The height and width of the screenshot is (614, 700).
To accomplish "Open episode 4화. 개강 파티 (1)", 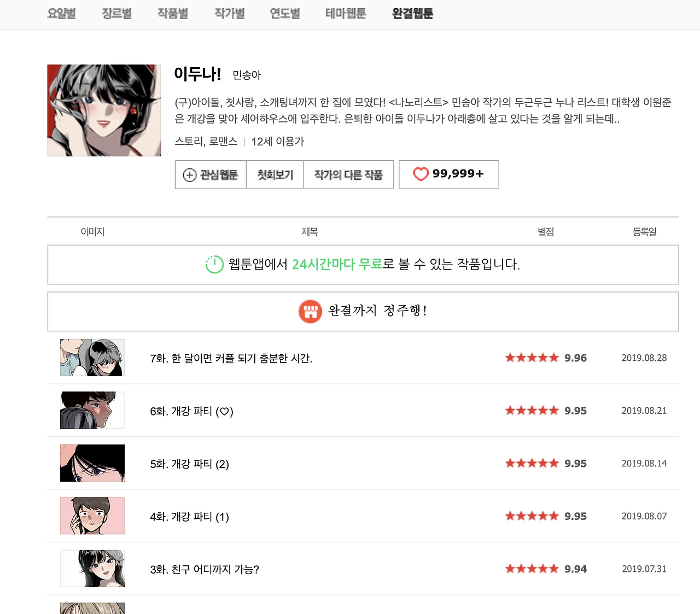I will 190,517.
